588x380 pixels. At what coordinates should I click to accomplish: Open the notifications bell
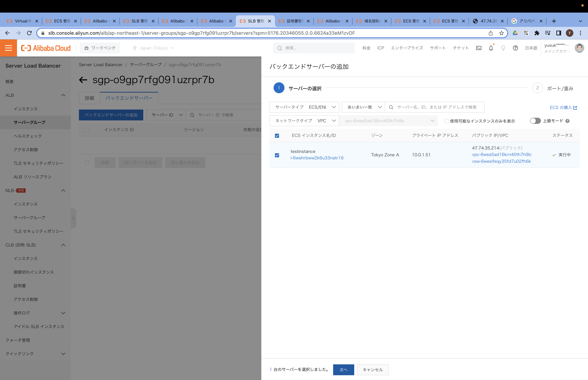491,48
